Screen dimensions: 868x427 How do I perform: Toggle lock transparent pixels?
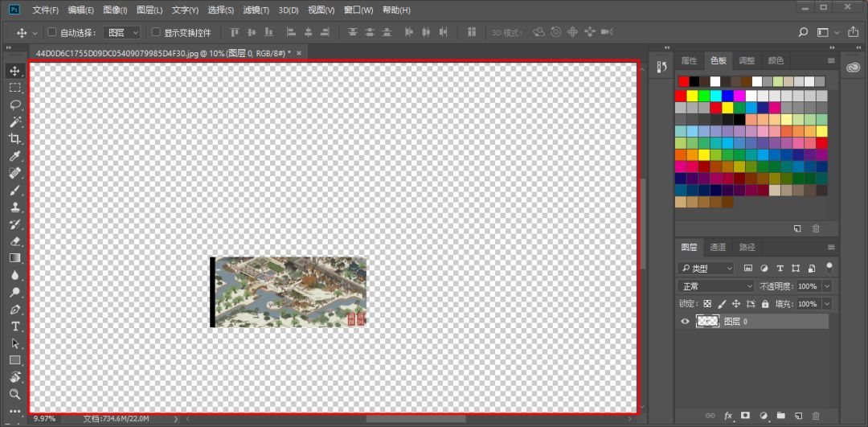tap(707, 304)
